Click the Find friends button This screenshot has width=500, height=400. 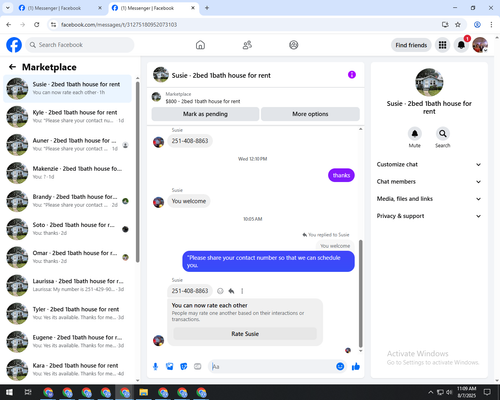[x=411, y=45]
